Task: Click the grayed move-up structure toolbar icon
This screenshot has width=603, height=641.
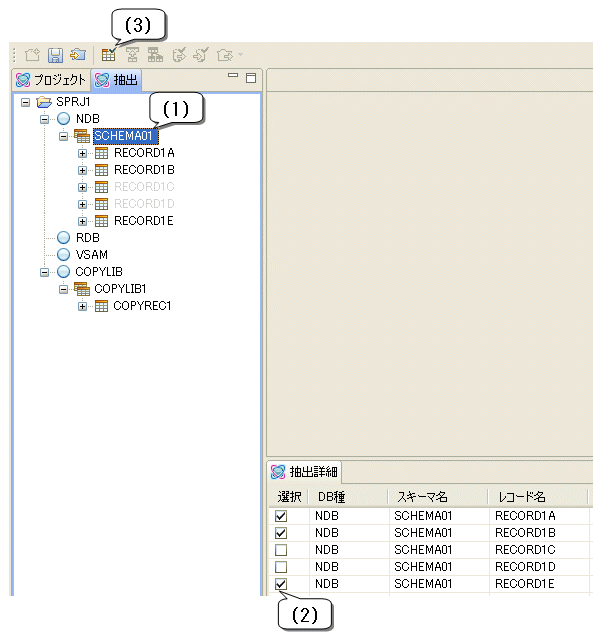Action: coord(132,55)
